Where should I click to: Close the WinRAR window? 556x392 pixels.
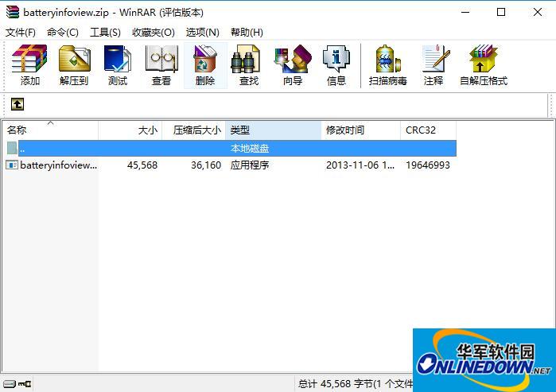pyautogui.click(x=538, y=12)
